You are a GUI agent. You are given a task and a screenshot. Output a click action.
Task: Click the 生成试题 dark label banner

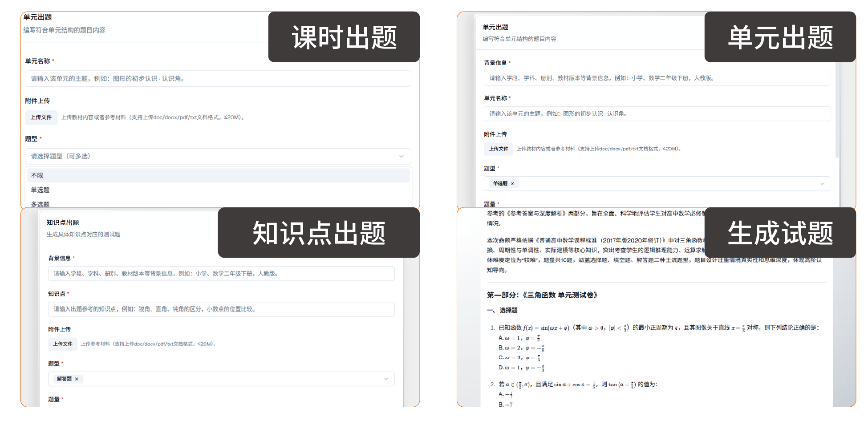[780, 233]
